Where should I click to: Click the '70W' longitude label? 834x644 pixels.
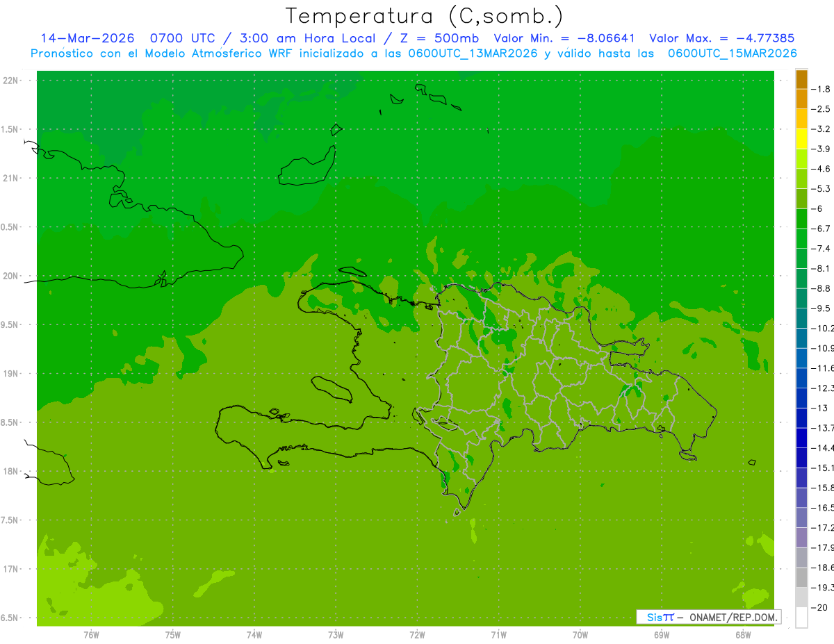tap(580, 634)
